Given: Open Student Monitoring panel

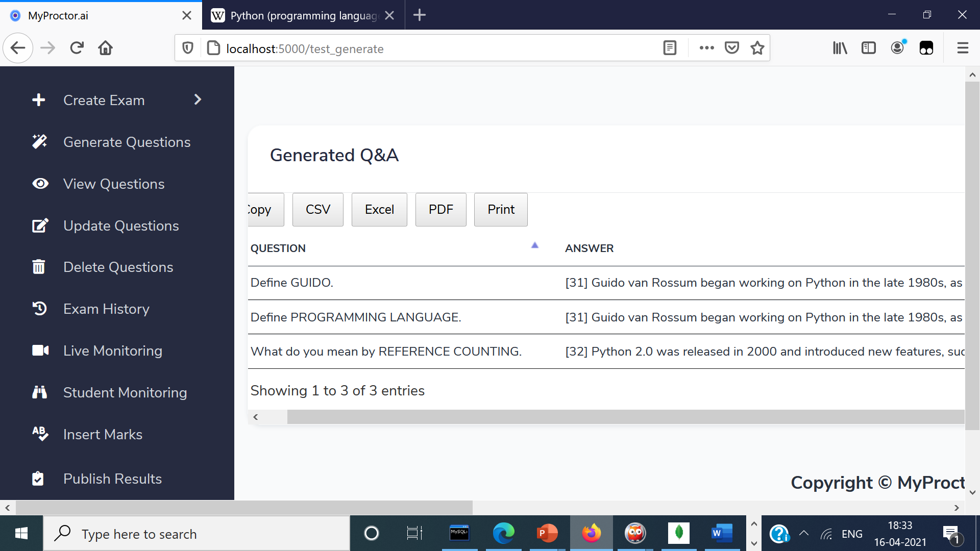Looking at the screenshot, I should (x=125, y=393).
